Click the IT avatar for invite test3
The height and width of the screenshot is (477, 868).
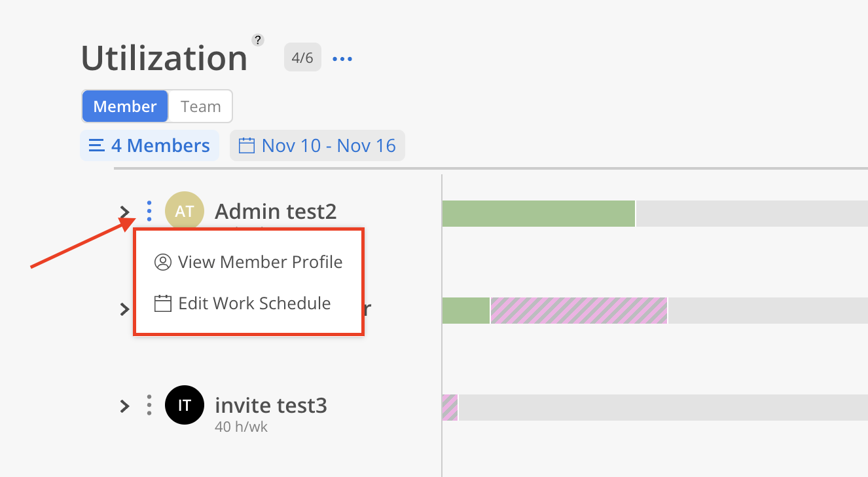pyautogui.click(x=185, y=405)
